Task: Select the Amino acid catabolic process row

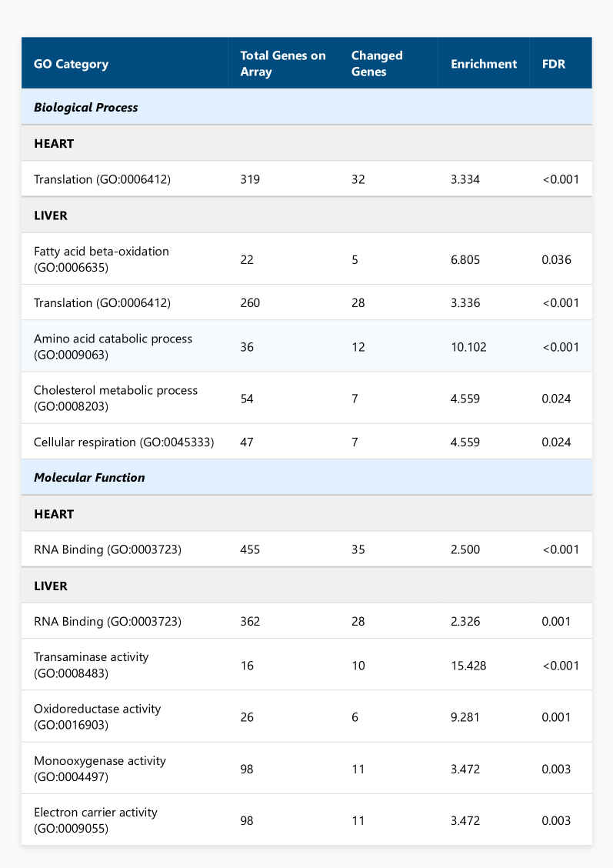Action: [x=113, y=347]
